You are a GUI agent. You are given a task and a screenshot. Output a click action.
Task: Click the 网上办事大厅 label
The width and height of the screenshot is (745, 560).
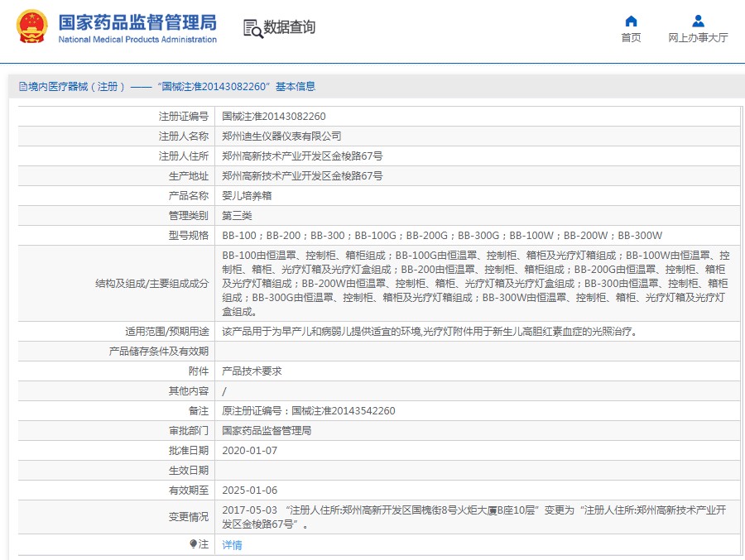pos(698,37)
